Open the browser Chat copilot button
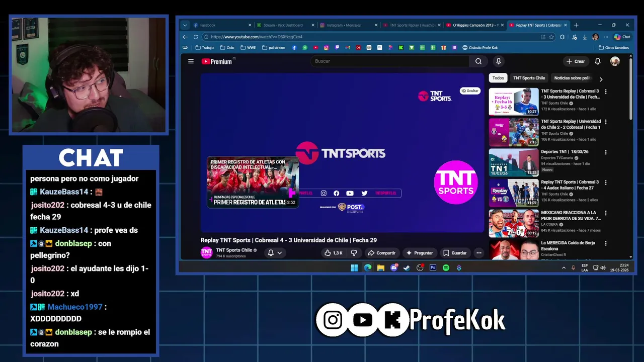The image size is (644, 362). [622, 37]
